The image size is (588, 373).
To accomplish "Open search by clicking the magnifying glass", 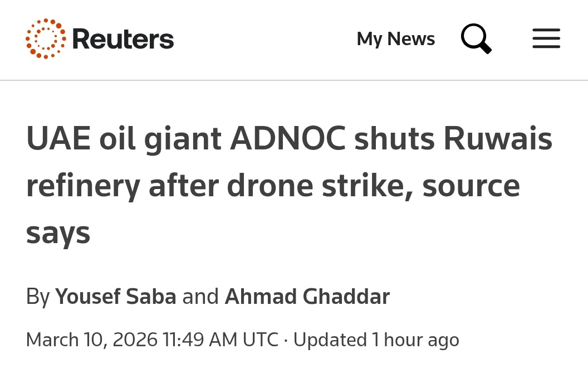I will coord(476,38).
